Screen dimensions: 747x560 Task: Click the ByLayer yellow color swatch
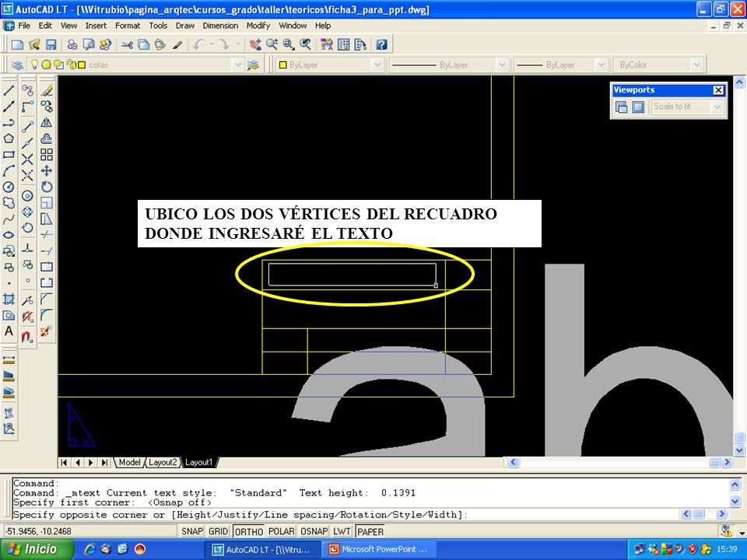[x=282, y=65]
